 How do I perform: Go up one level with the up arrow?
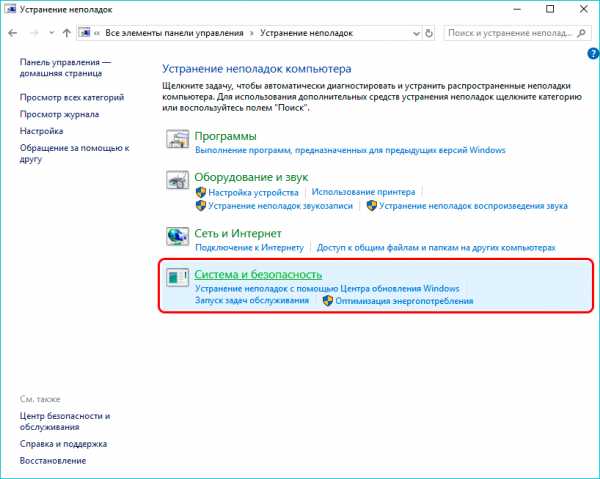click(67, 33)
